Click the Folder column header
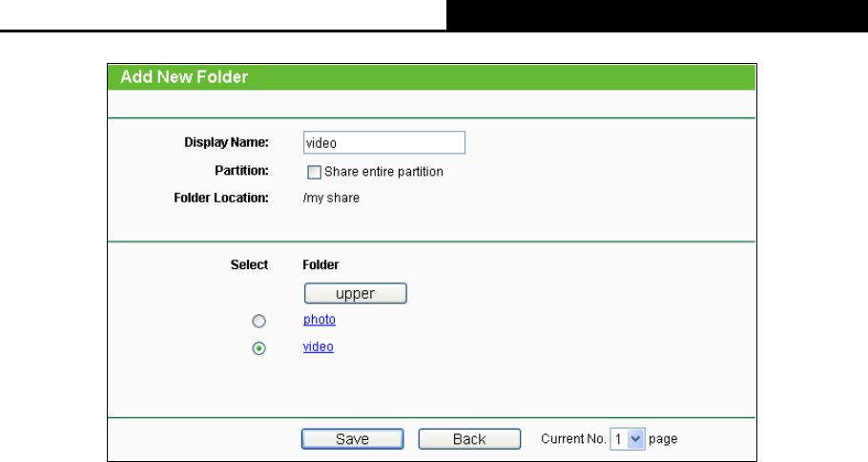The width and height of the screenshot is (868, 462). pyautogui.click(x=320, y=264)
